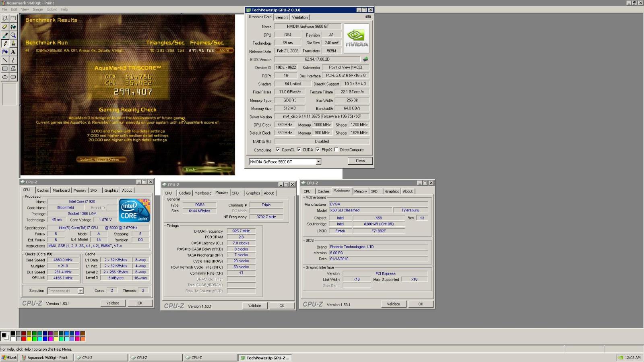Select the Free-Form Select tool in Paint
This screenshot has height=362, width=644.
5,18
